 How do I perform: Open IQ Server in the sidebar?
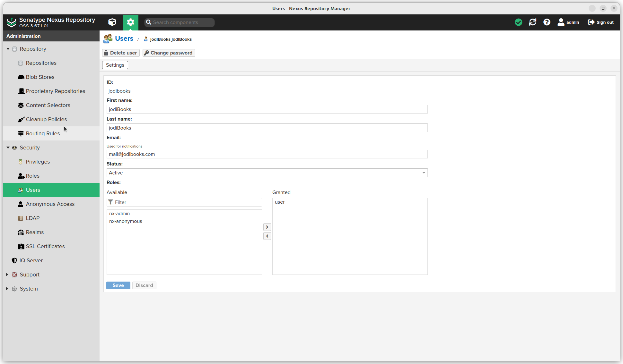coord(51,260)
